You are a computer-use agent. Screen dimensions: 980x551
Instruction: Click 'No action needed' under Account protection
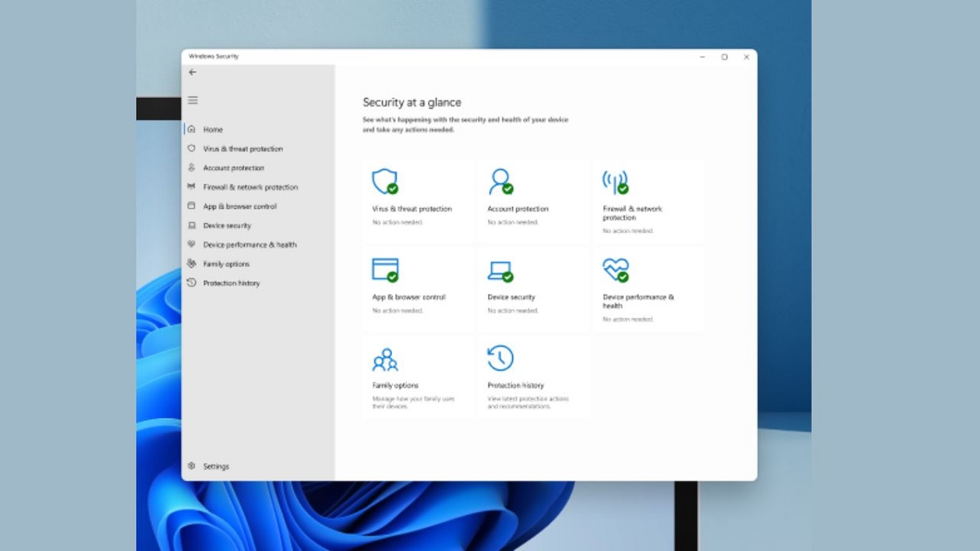(x=513, y=222)
